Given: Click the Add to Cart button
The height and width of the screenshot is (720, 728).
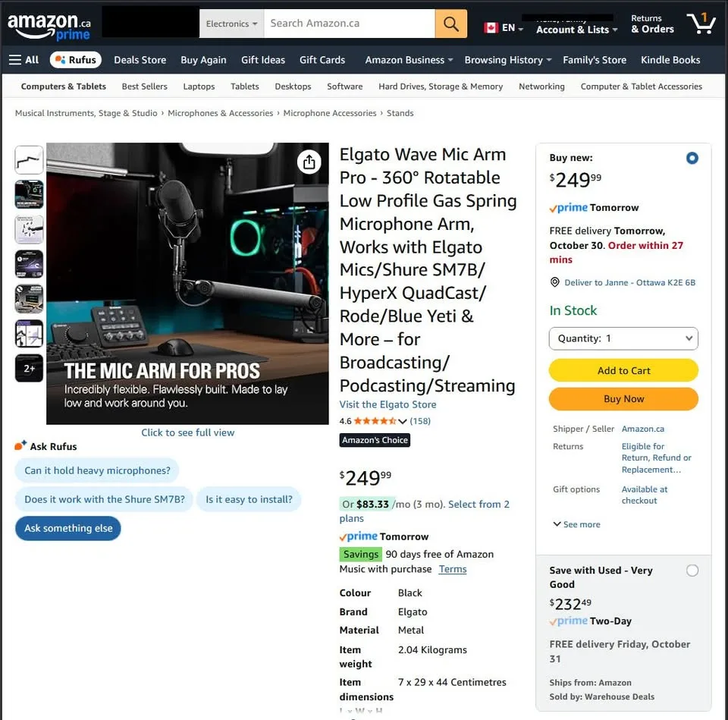Looking at the screenshot, I should 623,370.
